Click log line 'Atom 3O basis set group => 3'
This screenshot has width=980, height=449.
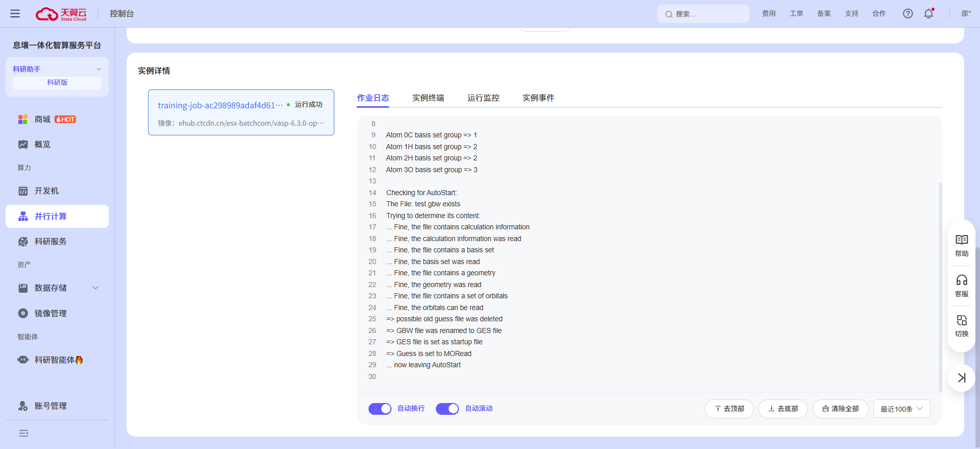pyautogui.click(x=432, y=170)
